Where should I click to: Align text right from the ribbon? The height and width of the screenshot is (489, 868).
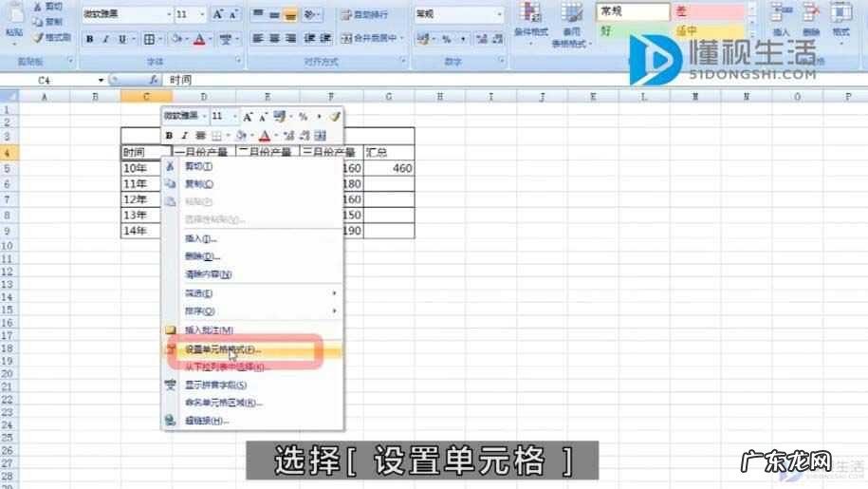tap(290, 38)
